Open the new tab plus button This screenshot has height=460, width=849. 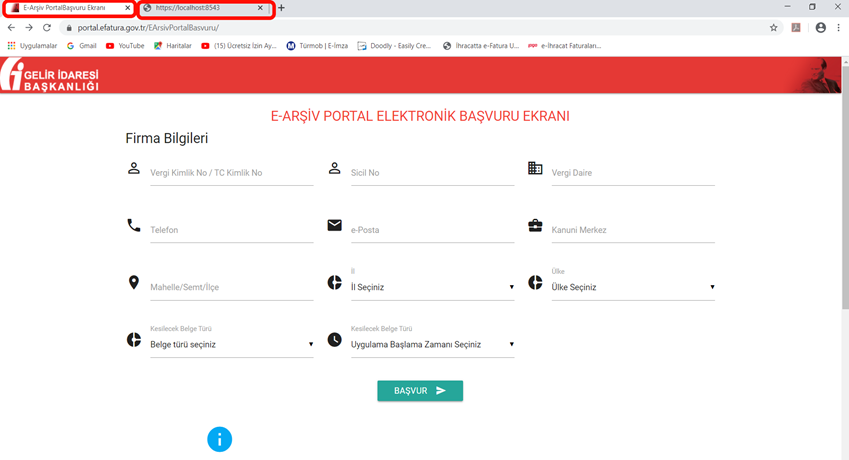coord(281,8)
